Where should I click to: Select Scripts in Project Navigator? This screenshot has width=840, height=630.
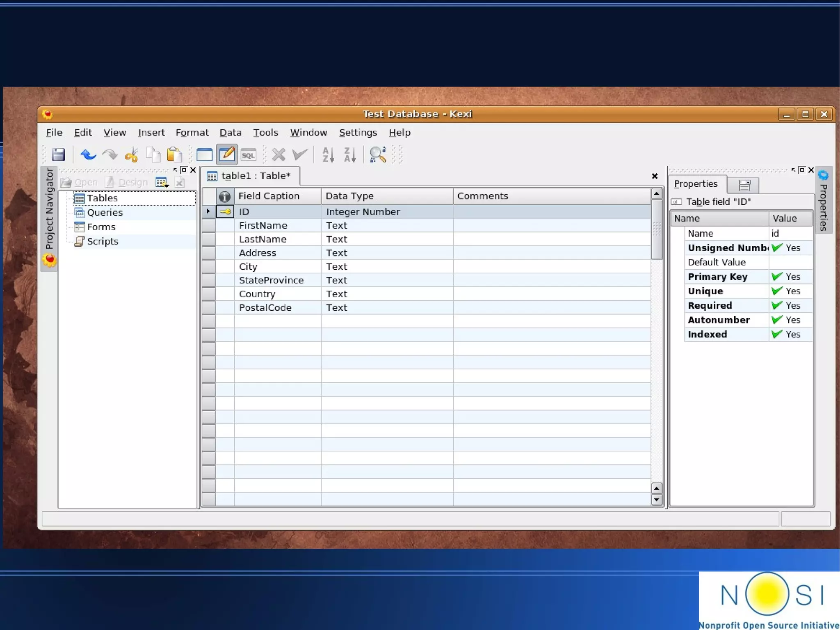click(103, 241)
